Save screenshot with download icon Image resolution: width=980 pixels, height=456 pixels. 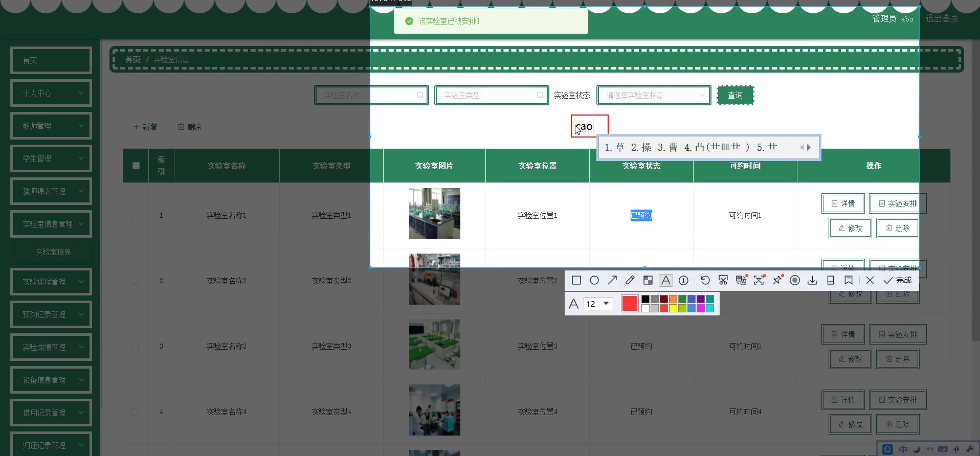coord(812,280)
